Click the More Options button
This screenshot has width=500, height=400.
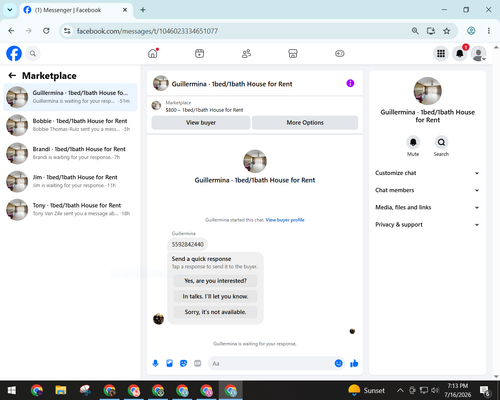pos(305,123)
